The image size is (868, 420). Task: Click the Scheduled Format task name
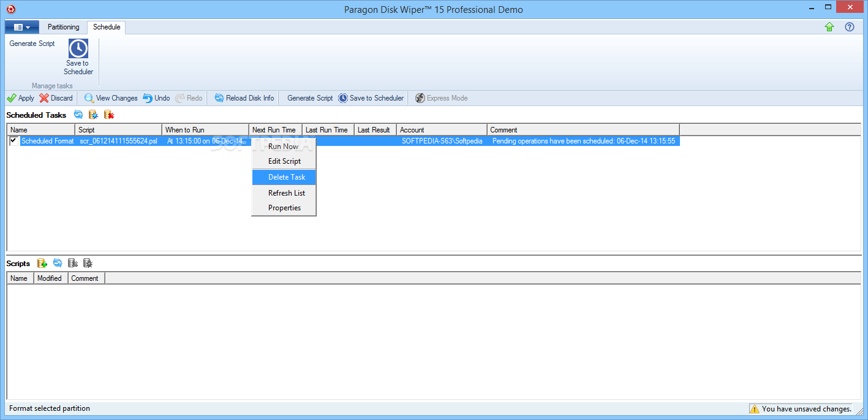47,141
